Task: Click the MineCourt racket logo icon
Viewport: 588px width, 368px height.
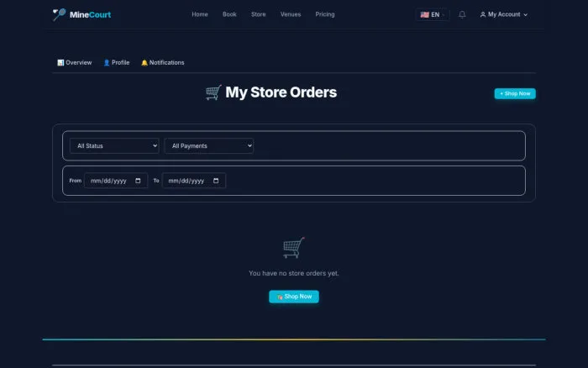Action: click(x=59, y=14)
